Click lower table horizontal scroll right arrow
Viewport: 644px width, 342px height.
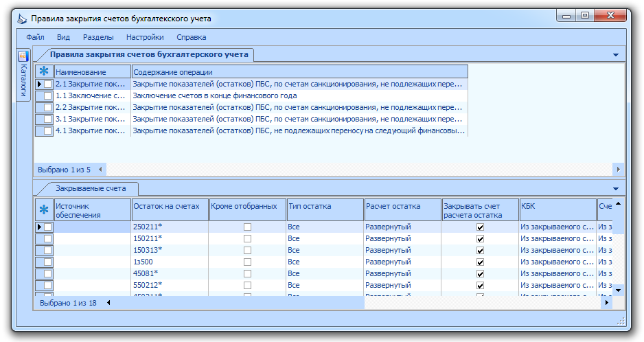(607, 303)
